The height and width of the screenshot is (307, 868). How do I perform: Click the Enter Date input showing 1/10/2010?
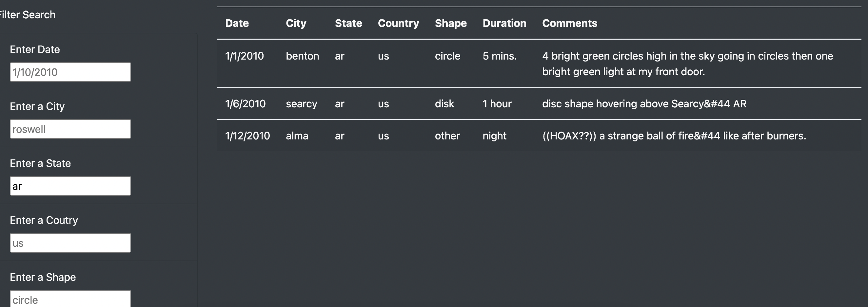click(x=70, y=72)
